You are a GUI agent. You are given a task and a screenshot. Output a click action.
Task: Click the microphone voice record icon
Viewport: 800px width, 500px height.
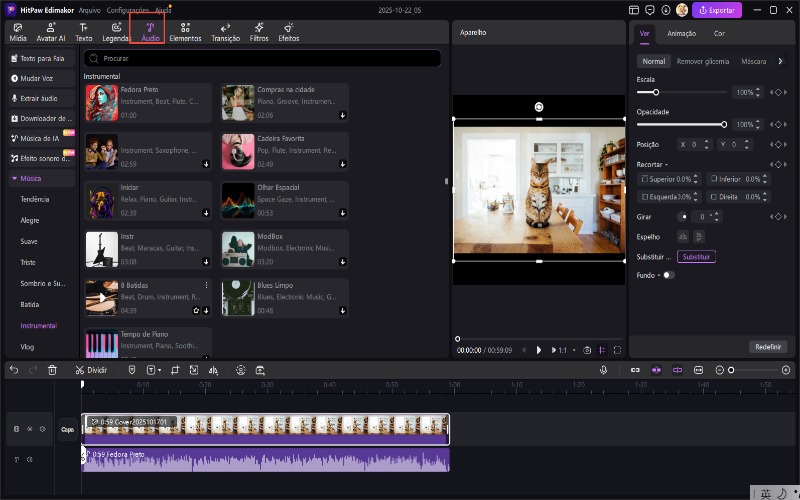604,370
